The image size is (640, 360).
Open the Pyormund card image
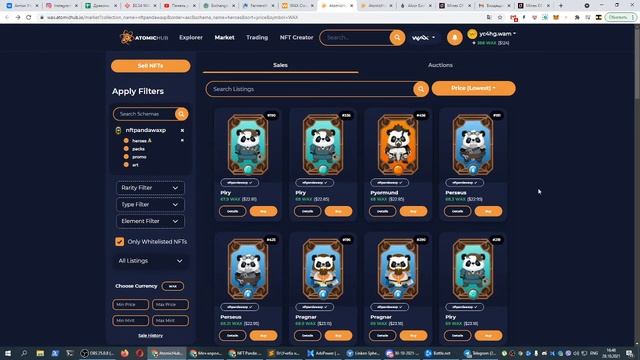(398, 145)
